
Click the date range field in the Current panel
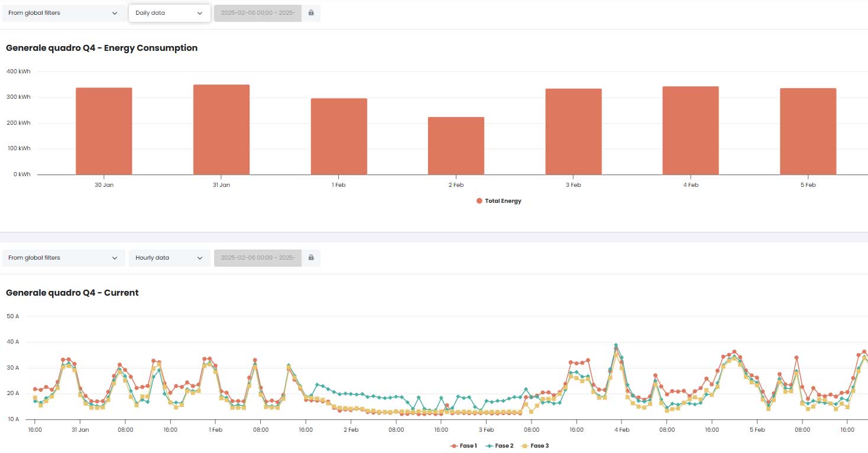pyautogui.click(x=258, y=258)
